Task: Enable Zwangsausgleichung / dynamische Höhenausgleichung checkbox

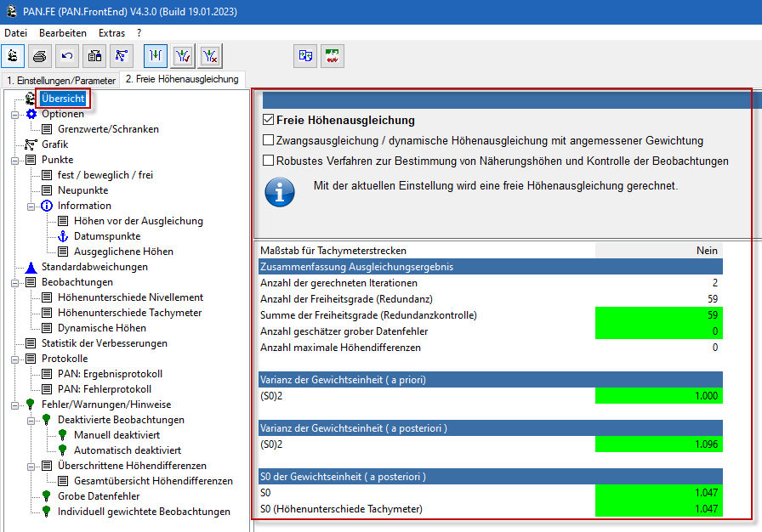Action: (x=269, y=140)
